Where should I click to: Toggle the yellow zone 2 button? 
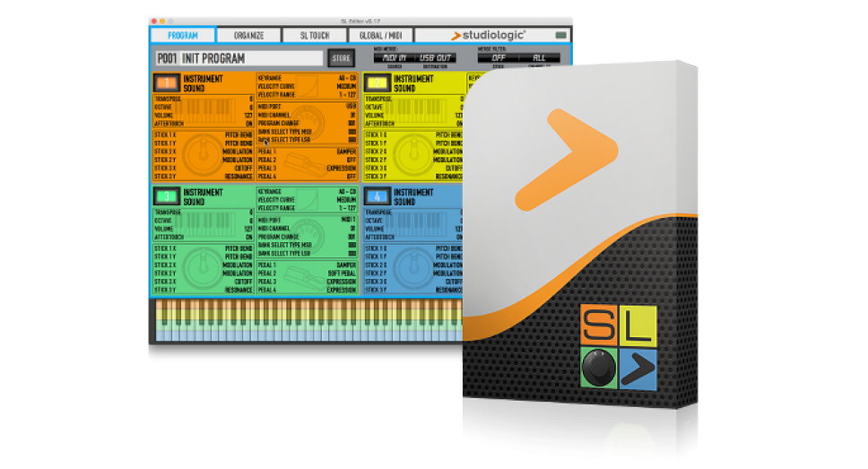(378, 83)
